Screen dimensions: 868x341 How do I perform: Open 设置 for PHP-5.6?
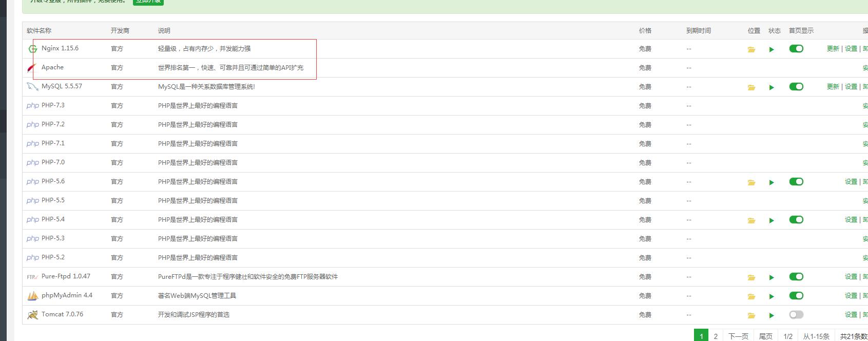tap(851, 182)
